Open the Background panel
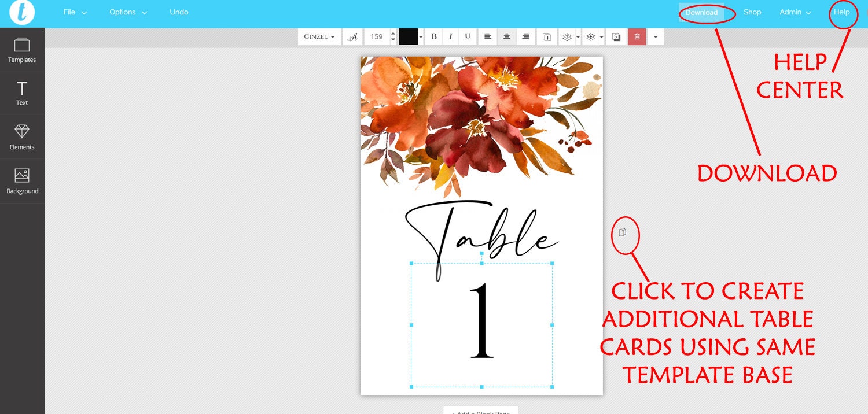The image size is (868, 414). (22, 180)
